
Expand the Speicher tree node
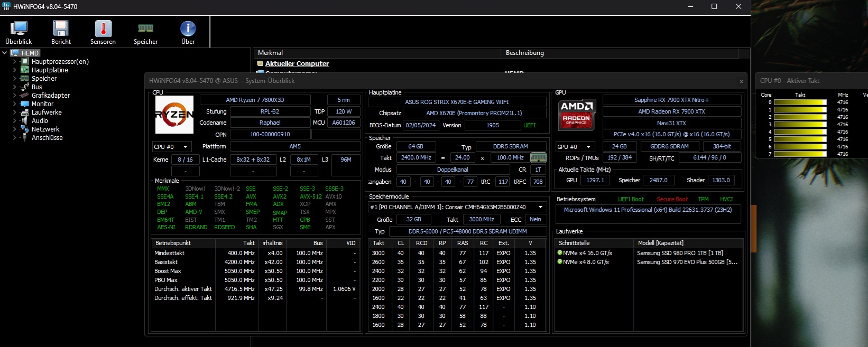pyautogui.click(x=15, y=79)
